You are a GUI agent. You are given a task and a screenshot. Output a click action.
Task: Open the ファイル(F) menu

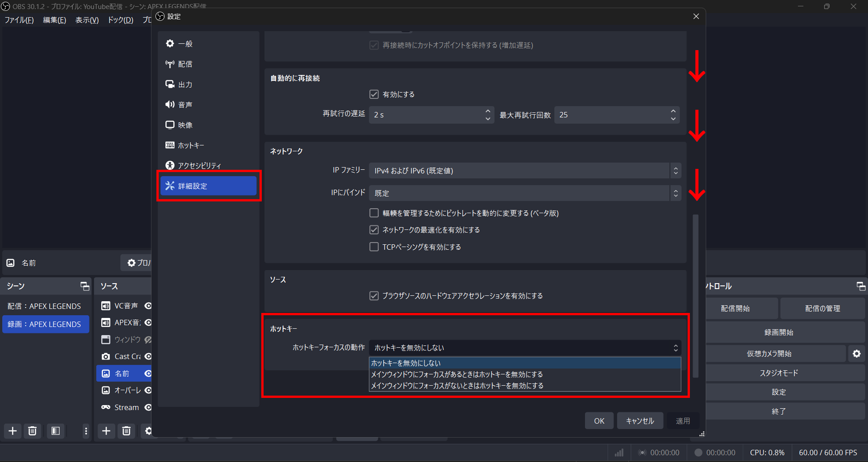click(19, 20)
